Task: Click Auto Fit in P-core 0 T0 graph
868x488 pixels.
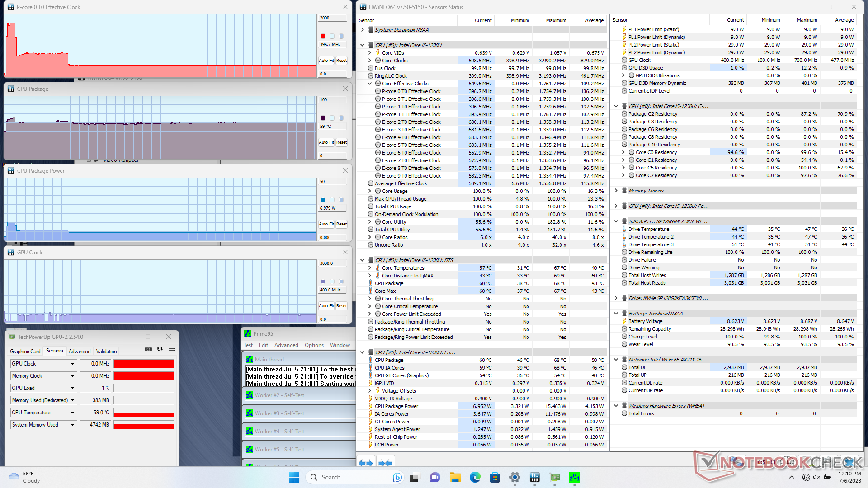Action: [326, 61]
